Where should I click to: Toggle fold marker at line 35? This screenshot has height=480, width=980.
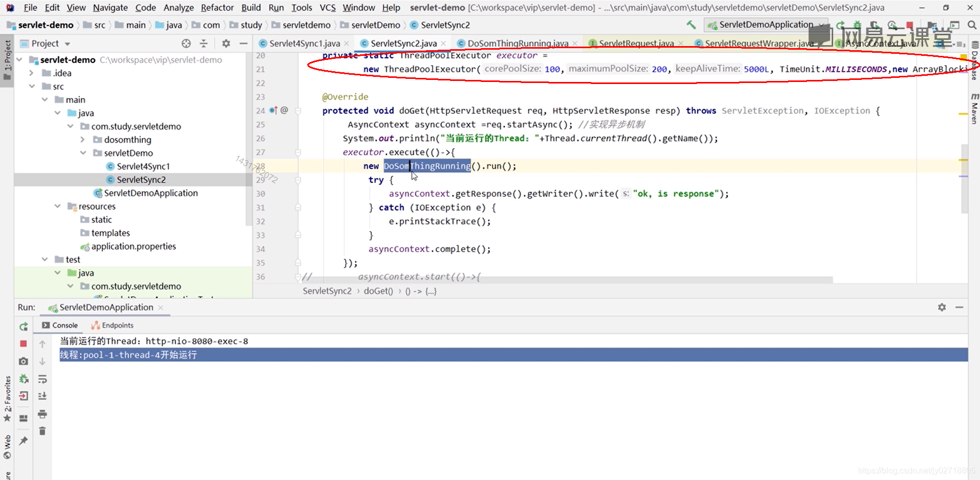298,263
